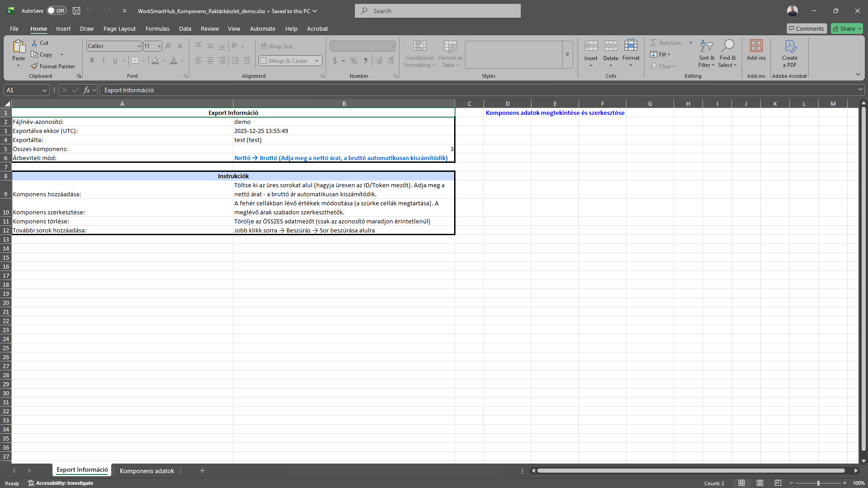Screen dimensions: 868x488
Task: Click the Comments button
Action: (806, 28)
